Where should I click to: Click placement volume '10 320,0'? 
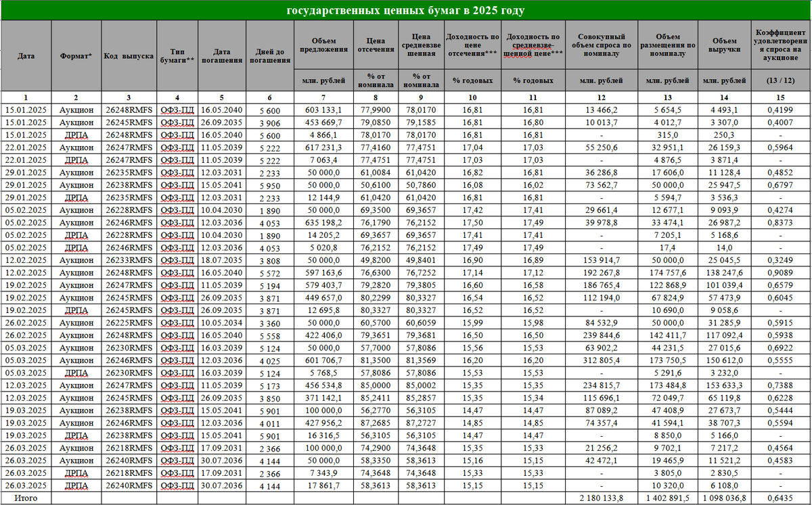pos(667,486)
